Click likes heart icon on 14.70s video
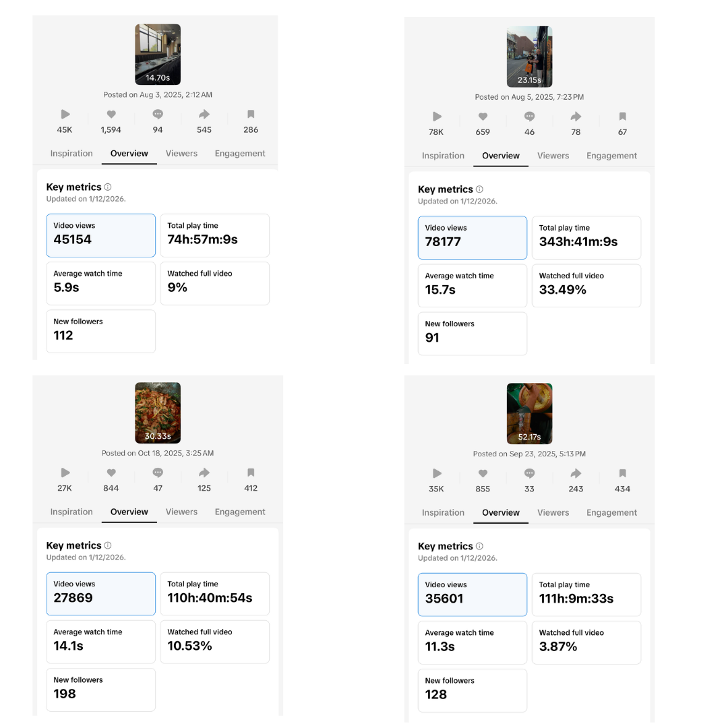The image size is (728, 728). pos(111,115)
